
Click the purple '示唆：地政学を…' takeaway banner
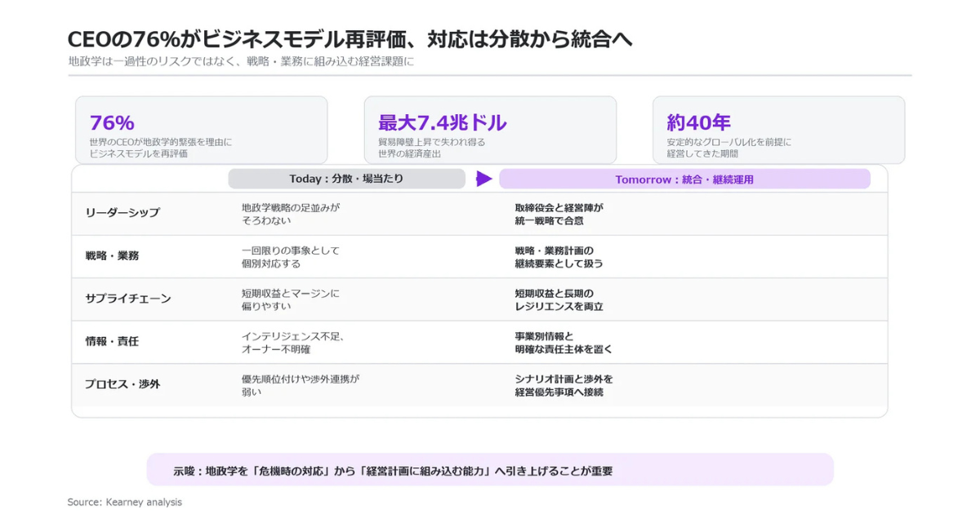[490, 470]
